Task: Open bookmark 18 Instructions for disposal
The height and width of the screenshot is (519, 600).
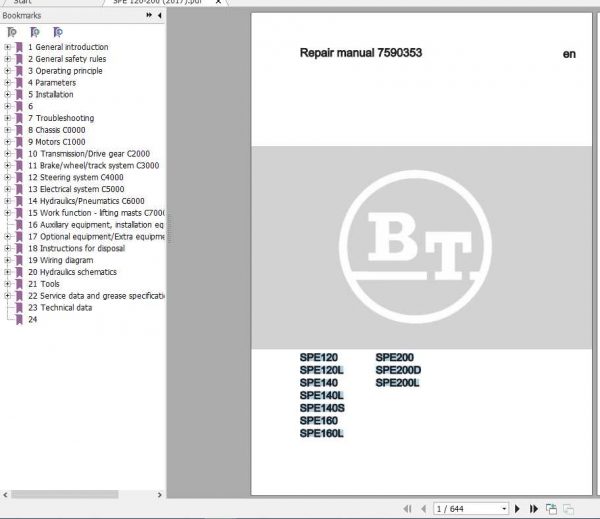Action: 77,248
